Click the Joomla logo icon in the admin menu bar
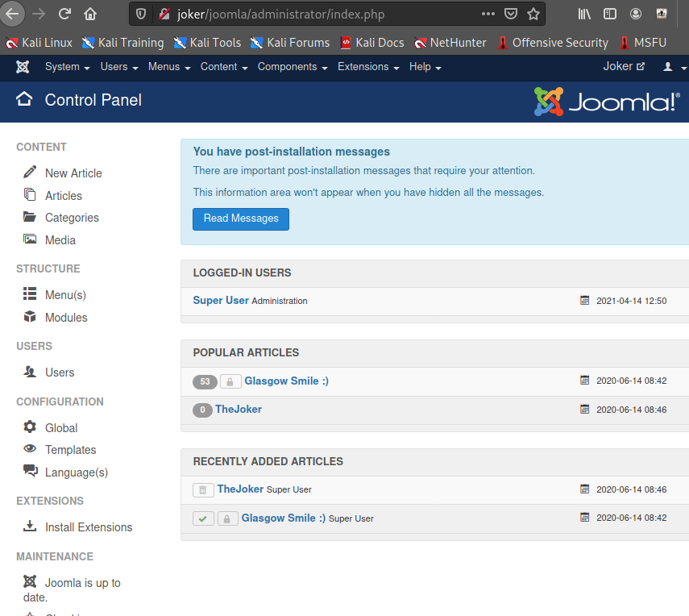 click(23, 67)
